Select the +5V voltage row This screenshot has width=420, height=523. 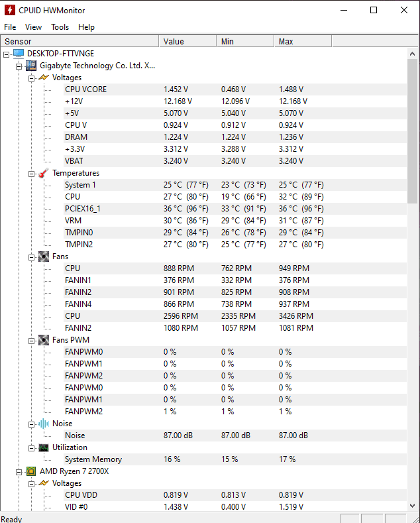[x=235, y=113]
